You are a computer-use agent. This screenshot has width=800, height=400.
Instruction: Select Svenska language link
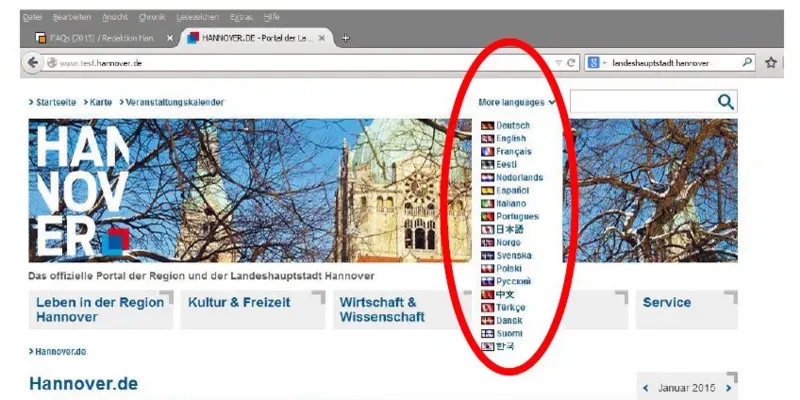tap(514, 256)
